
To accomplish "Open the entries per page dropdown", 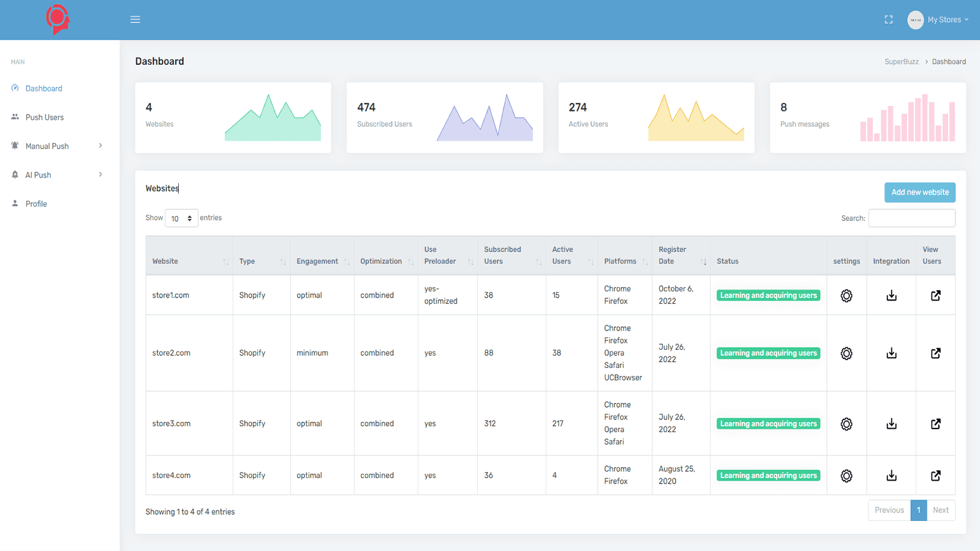I will [181, 219].
